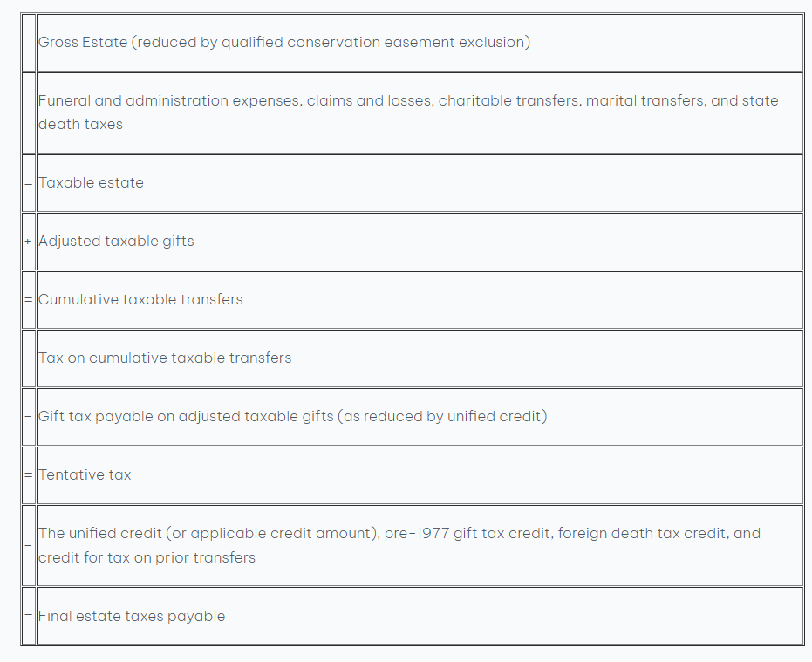
Task: Click the Gift tax payable row text
Action: click(292, 417)
